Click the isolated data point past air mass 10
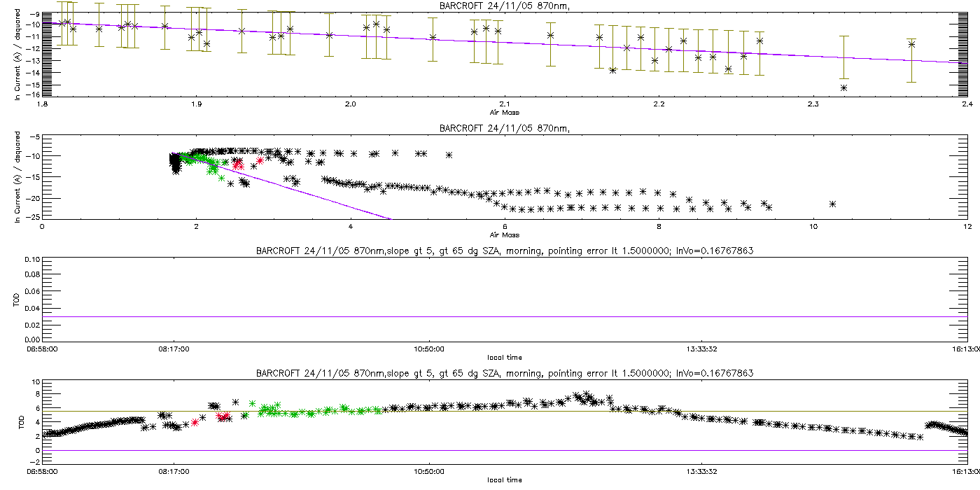 [x=833, y=204]
